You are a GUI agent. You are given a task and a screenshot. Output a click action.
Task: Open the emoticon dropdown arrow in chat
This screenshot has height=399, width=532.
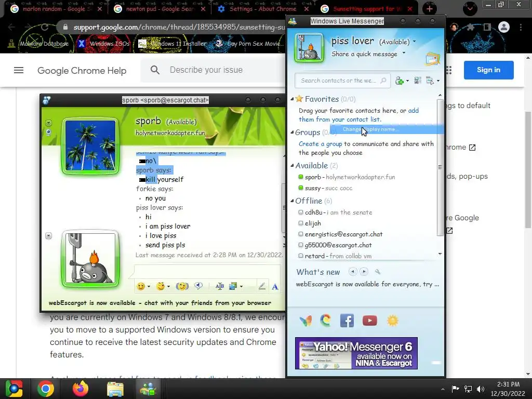coord(149,287)
